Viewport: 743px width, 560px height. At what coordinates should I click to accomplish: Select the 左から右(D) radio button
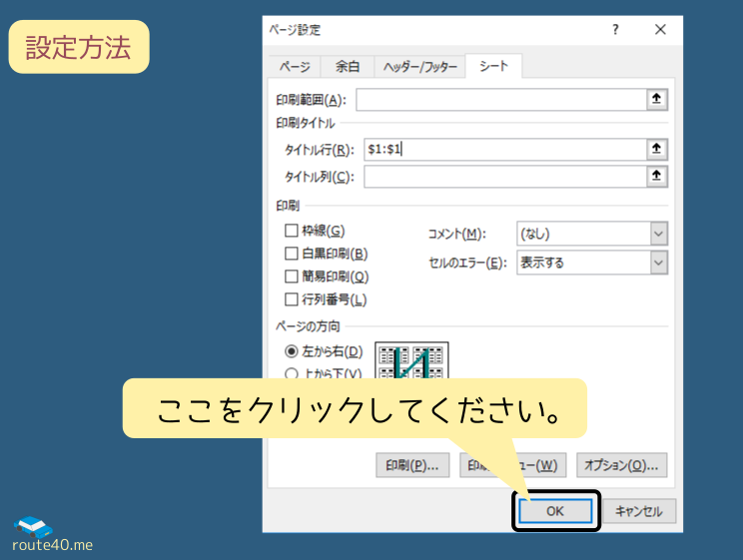click(x=291, y=351)
